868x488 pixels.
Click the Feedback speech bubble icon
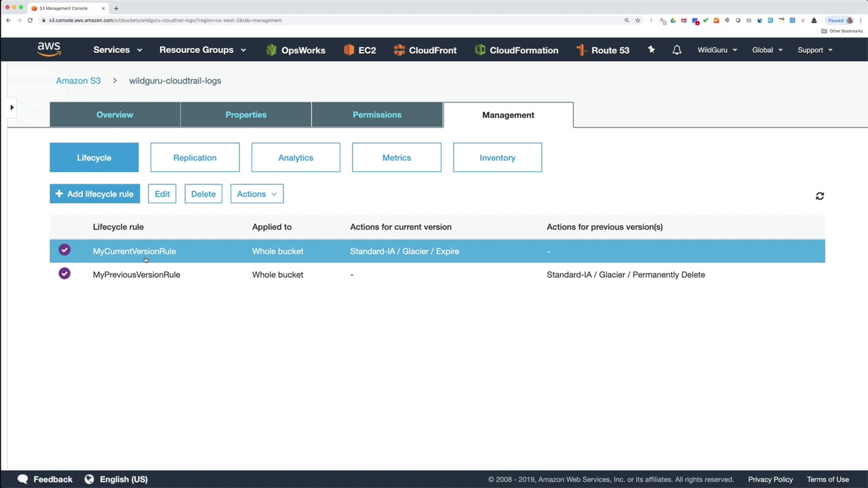[x=22, y=479]
